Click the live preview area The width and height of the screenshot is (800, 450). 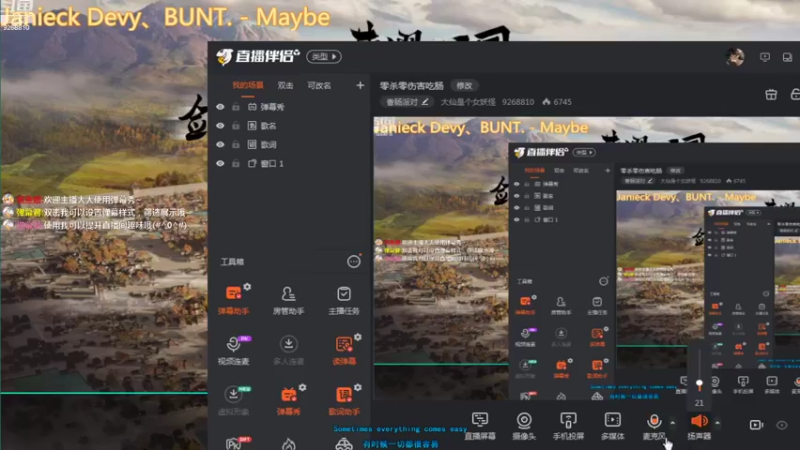587,258
